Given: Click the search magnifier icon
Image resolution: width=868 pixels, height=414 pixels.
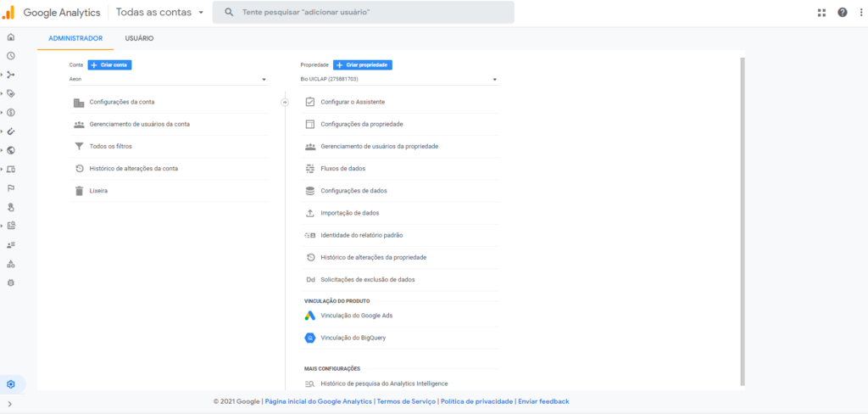Looking at the screenshot, I should click(229, 12).
